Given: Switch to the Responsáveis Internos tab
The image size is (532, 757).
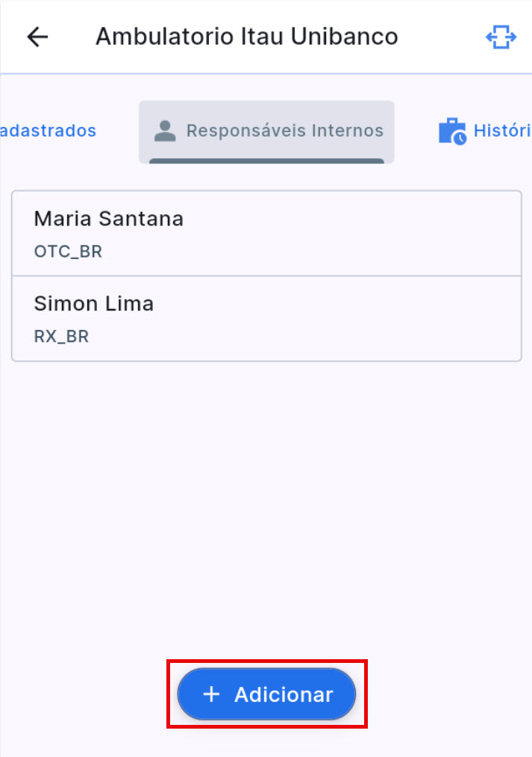Looking at the screenshot, I should pyautogui.click(x=266, y=131).
